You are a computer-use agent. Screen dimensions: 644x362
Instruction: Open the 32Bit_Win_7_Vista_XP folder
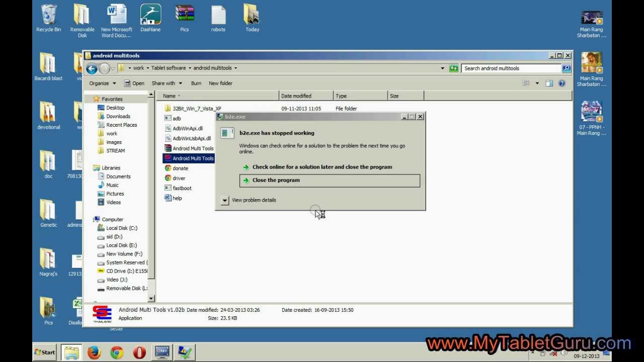tap(193, 109)
